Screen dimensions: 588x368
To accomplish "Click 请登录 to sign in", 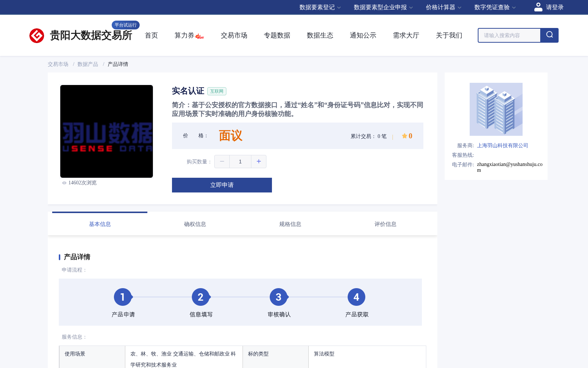I will pyautogui.click(x=555, y=7).
